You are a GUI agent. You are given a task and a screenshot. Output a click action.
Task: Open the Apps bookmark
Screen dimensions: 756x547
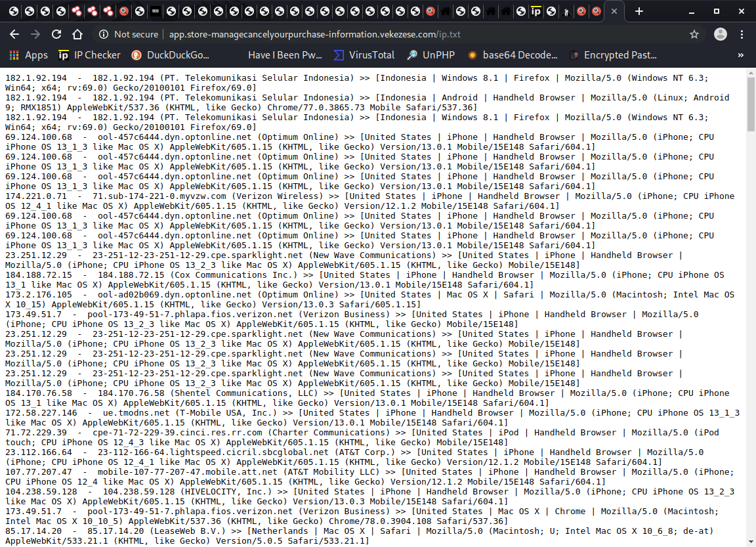tap(29, 55)
